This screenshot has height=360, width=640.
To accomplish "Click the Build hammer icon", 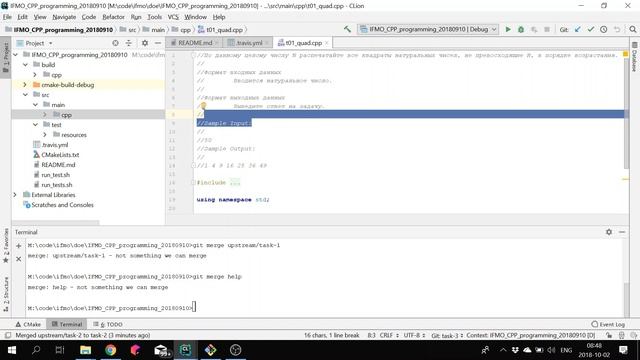I will 347,29.
